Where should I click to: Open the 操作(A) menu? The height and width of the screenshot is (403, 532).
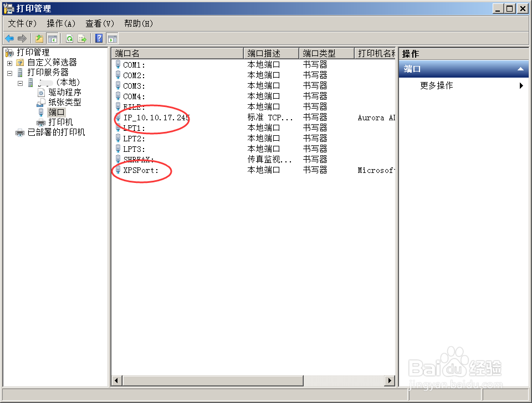(61, 23)
